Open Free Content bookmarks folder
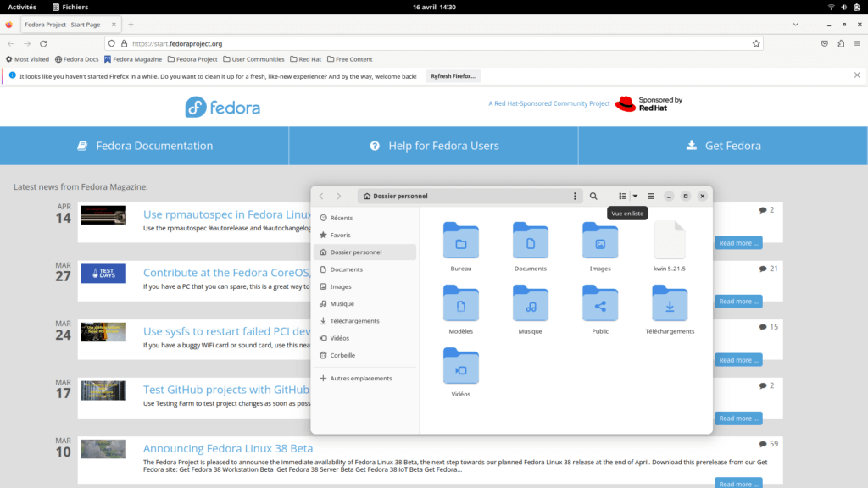This screenshot has height=488, width=868. 349,59
